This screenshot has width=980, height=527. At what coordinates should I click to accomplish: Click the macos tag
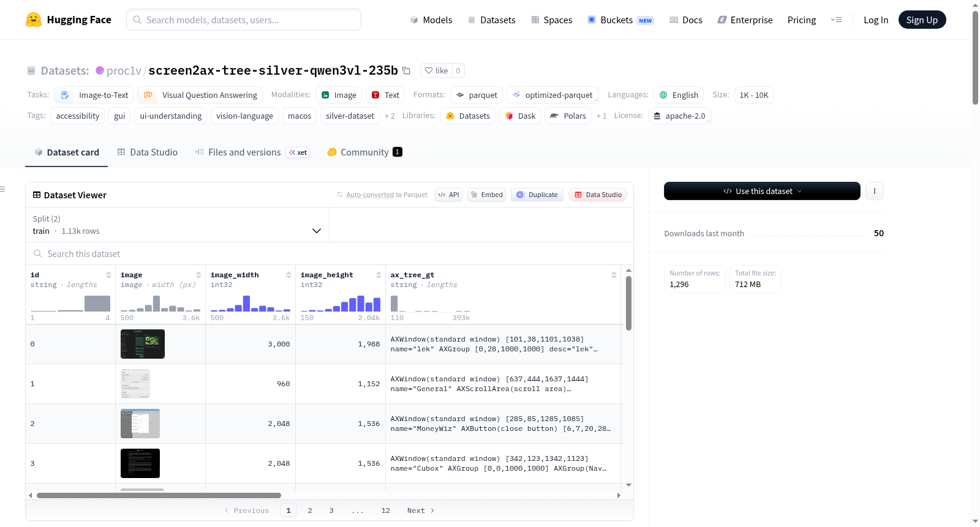tap(300, 116)
